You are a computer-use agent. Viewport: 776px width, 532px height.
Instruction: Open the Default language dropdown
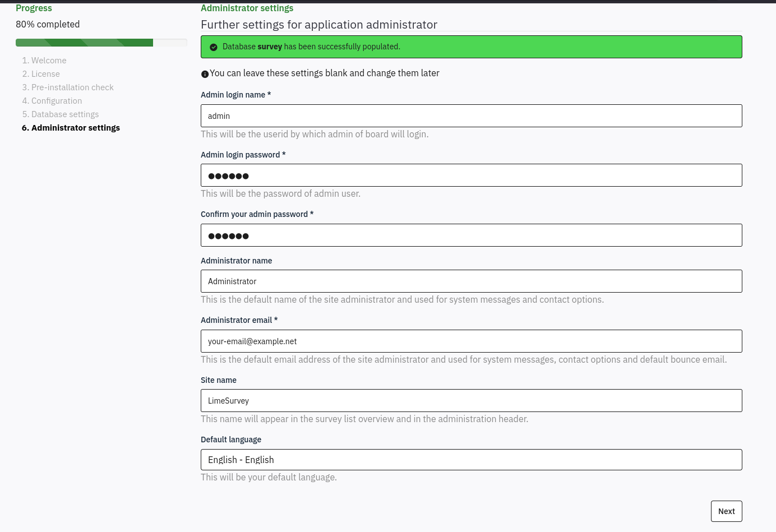click(471, 460)
